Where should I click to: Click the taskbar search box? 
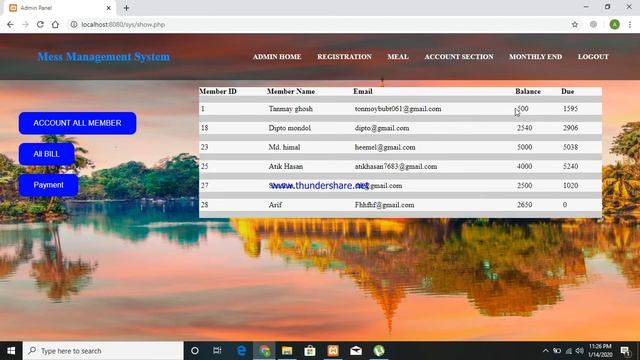[x=103, y=351]
